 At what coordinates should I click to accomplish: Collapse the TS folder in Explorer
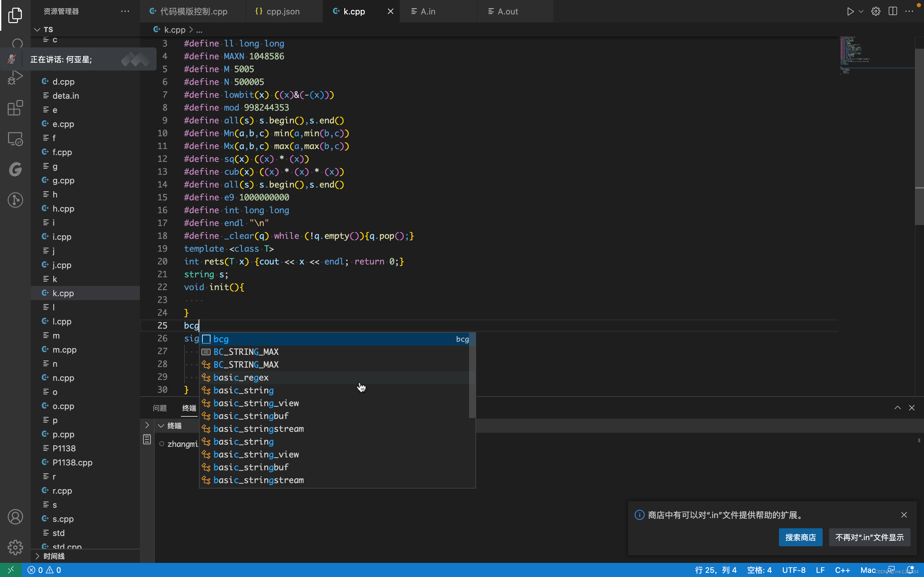[x=37, y=29]
